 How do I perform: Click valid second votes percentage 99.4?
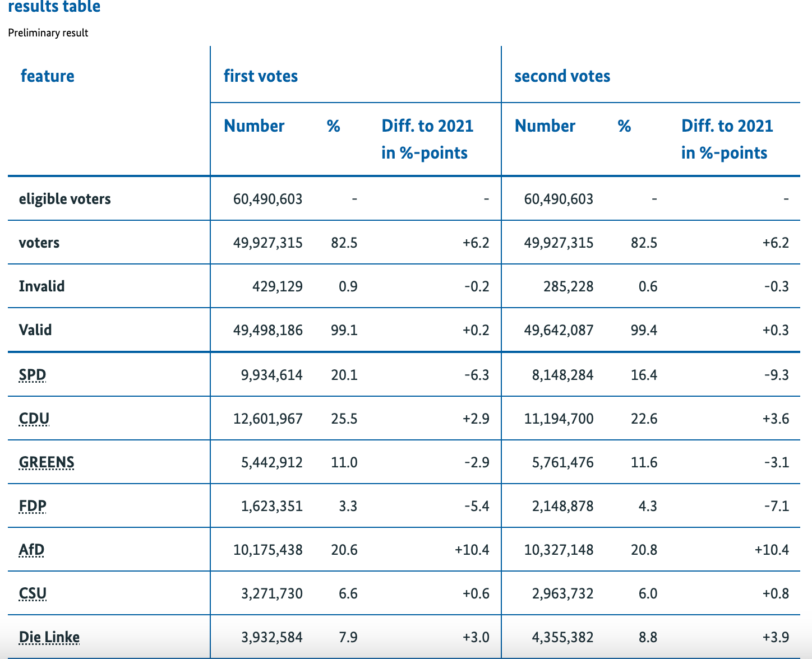point(644,330)
